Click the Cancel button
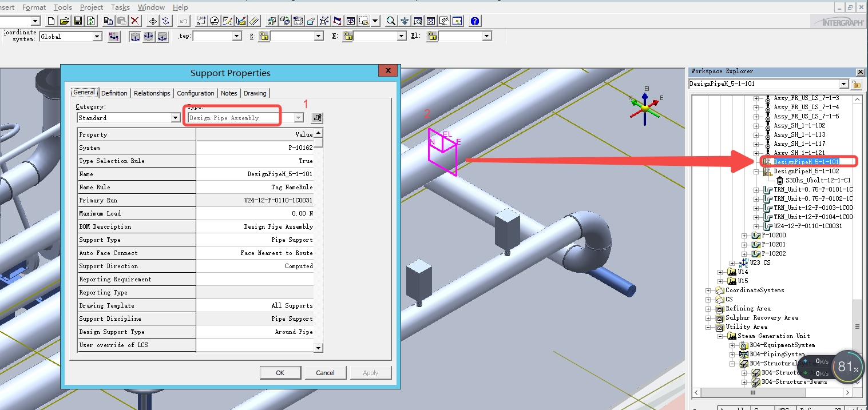 (325, 373)
